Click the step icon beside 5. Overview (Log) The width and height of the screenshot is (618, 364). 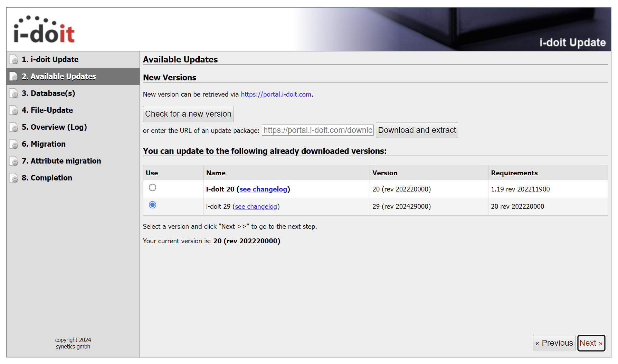pos(13,127)
